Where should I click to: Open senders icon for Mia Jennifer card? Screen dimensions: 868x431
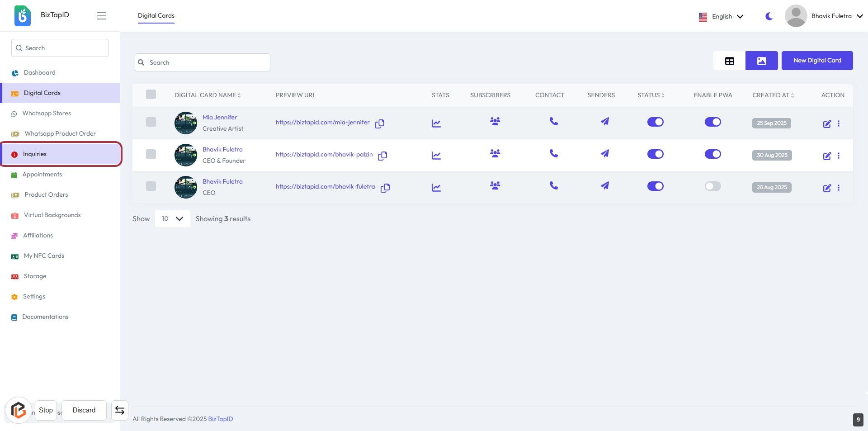click(x=604, y=121)
